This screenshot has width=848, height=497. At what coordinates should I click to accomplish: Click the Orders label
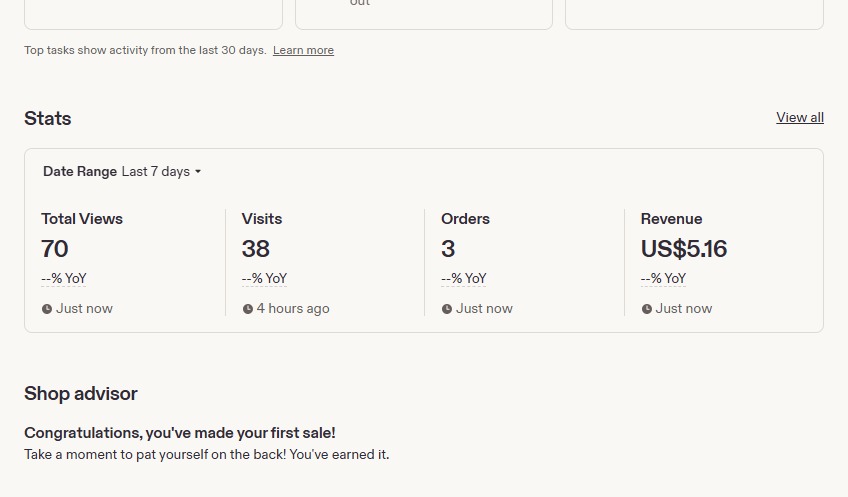point(466,218)
